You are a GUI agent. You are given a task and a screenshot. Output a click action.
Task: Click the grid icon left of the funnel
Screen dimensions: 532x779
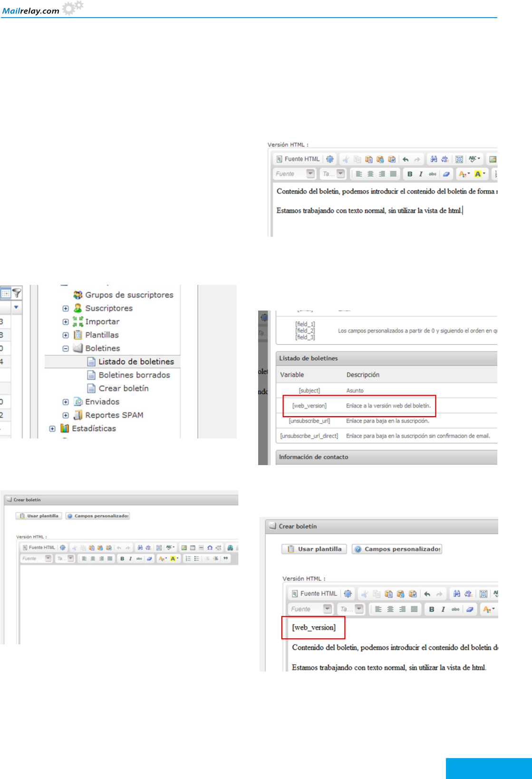tap(5, 293)
